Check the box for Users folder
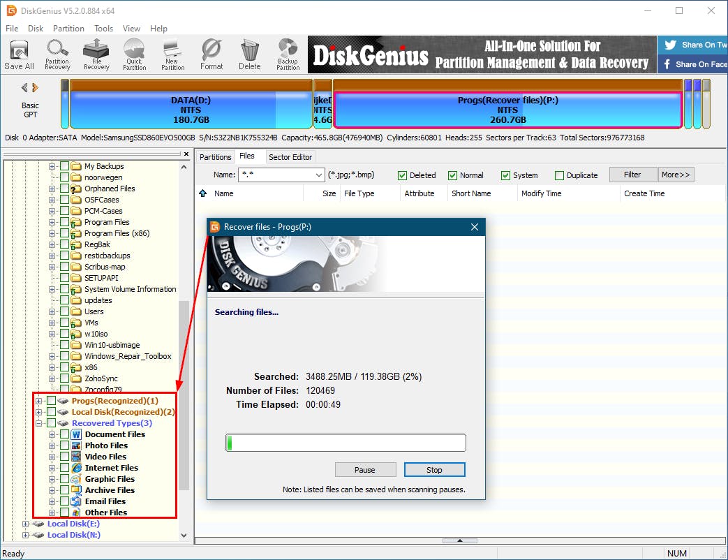Screen dimensions: 728x560 coord(64,311)
